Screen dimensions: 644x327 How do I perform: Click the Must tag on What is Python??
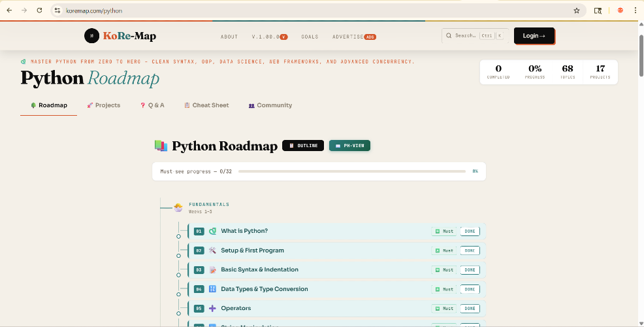click(x=444, y=231)
